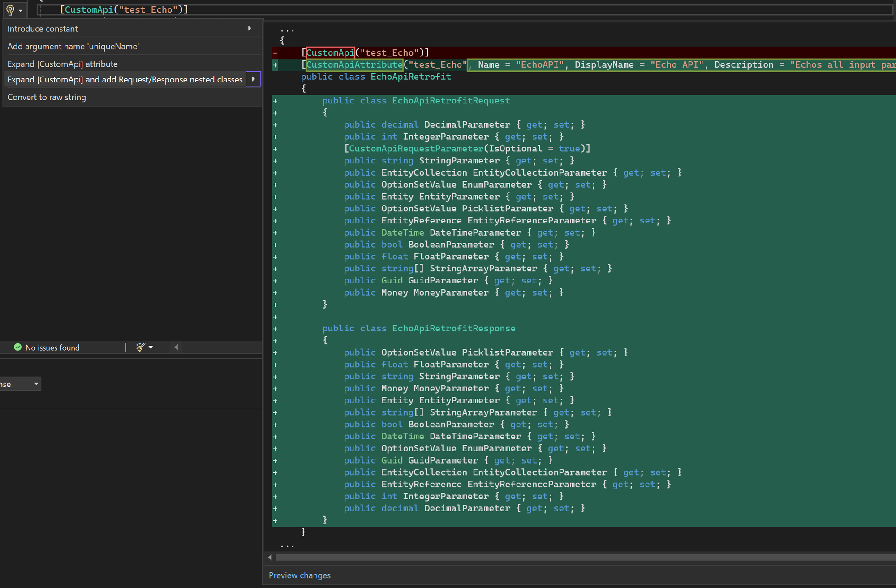This screenshot has width=896, height=588.
Task: Click the green-highlighted CustomApiAttribute in added line
Action: click(x=354, y=65)
